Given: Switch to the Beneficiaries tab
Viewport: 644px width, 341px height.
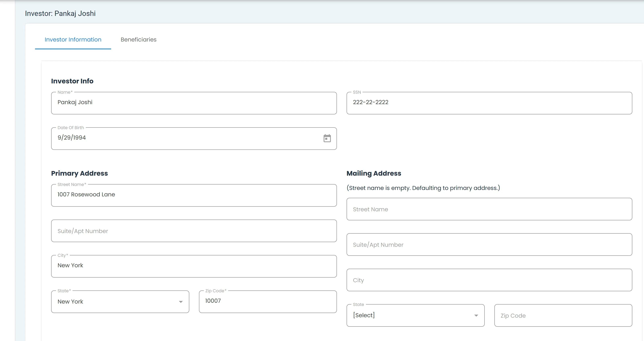Looking at the screenshot, I should click(x=138, y=39).
